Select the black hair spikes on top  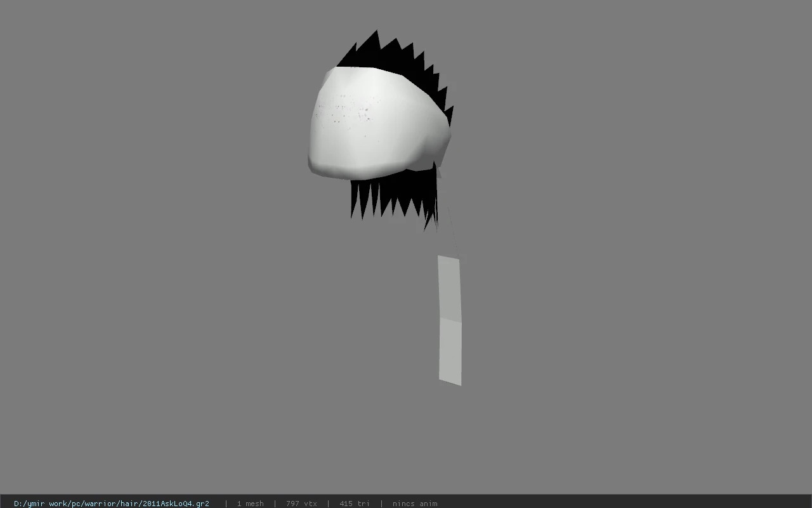pos(387,51)
